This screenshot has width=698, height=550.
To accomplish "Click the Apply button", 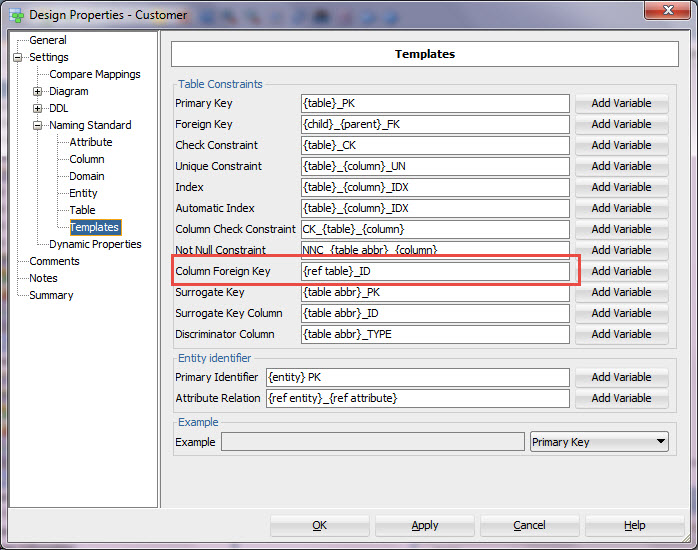I will (425, 526).
